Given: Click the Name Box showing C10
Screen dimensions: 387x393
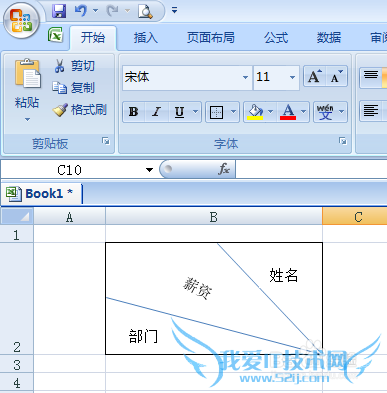Looking at the screenshot, I should [70, 170].
